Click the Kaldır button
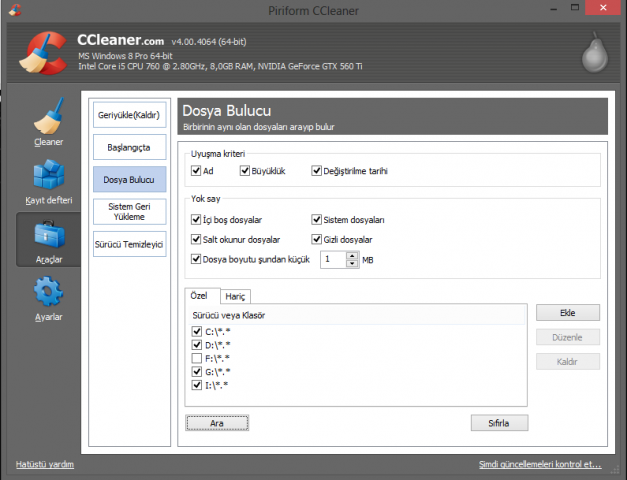 point(568,362)
